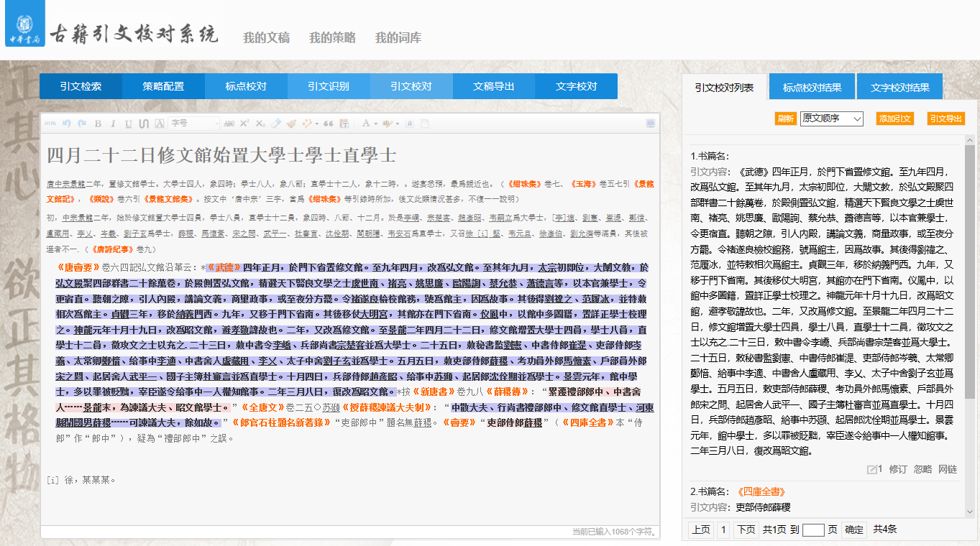Apply bold formatting
Viewport: 980px width, 546px height.
tap(98, 124)
